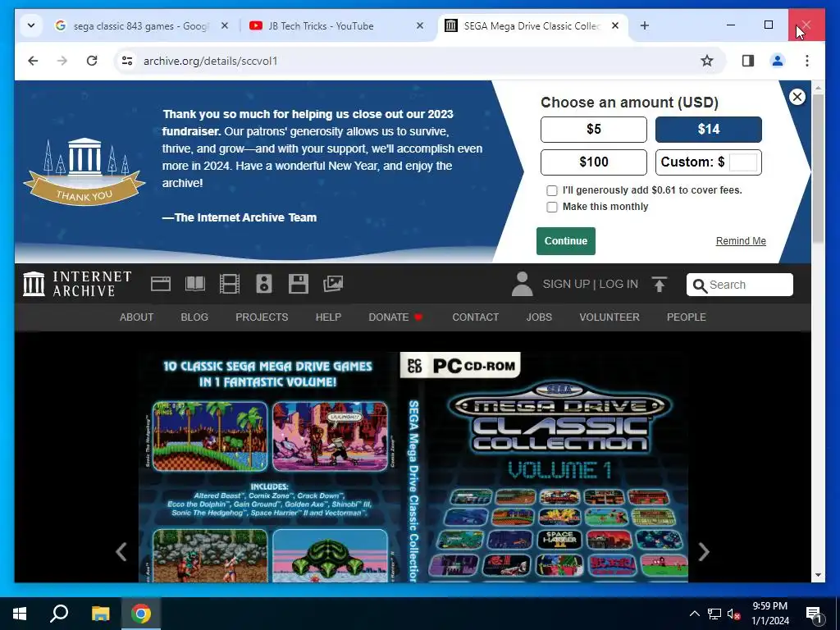Choose the $5 donation amount
This screenshot has height=630, width=840.
click(594, 129)
